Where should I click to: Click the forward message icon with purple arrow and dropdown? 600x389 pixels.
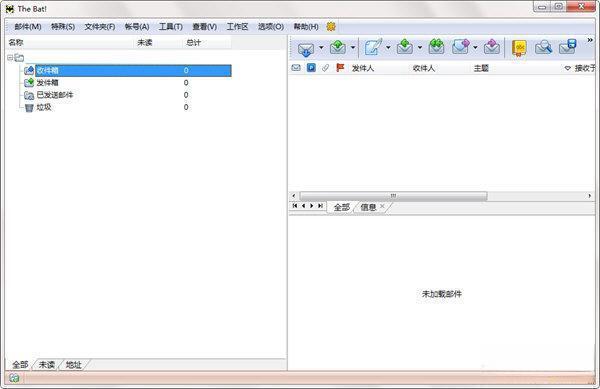(460, 47)
